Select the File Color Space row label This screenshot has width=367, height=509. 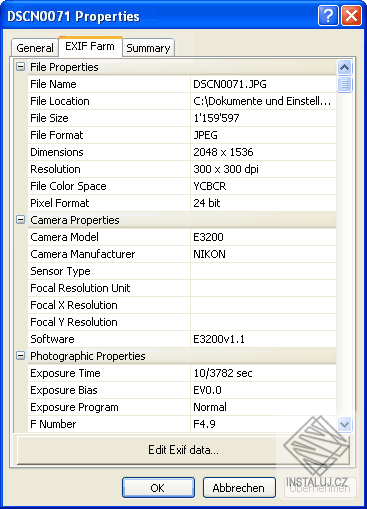[x=68, y=186]
